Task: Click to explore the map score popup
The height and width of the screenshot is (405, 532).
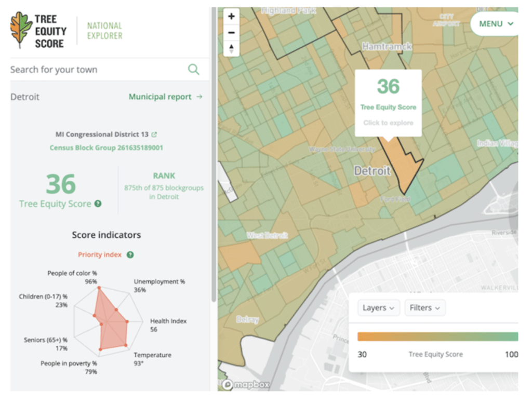Action: click(388, 123)
